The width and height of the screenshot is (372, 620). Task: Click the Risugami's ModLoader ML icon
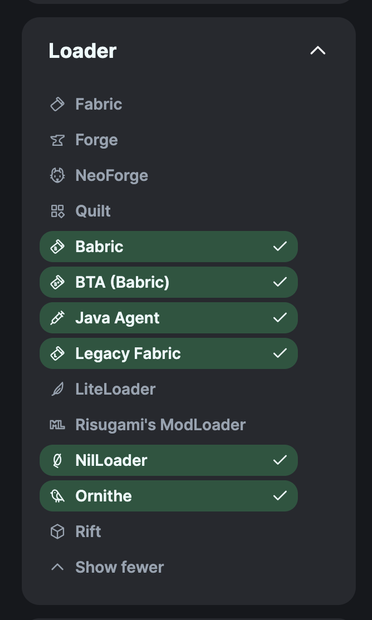pos(57,425)
